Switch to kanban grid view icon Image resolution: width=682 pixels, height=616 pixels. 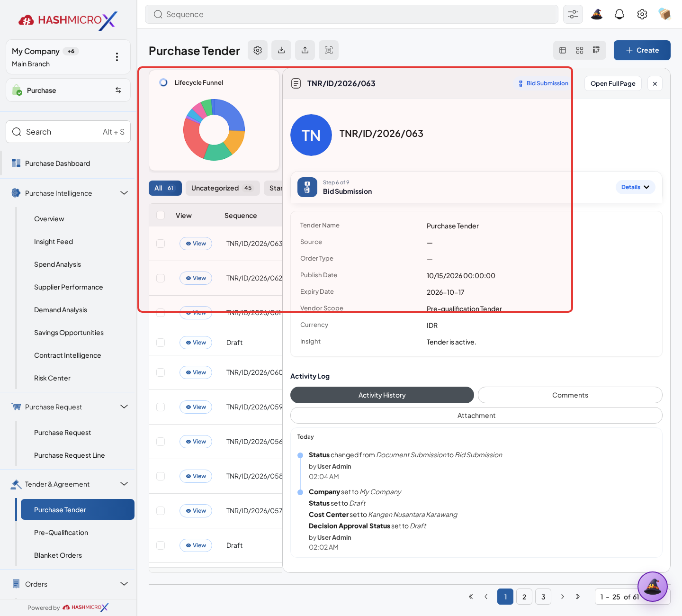[x=580, y=50]
